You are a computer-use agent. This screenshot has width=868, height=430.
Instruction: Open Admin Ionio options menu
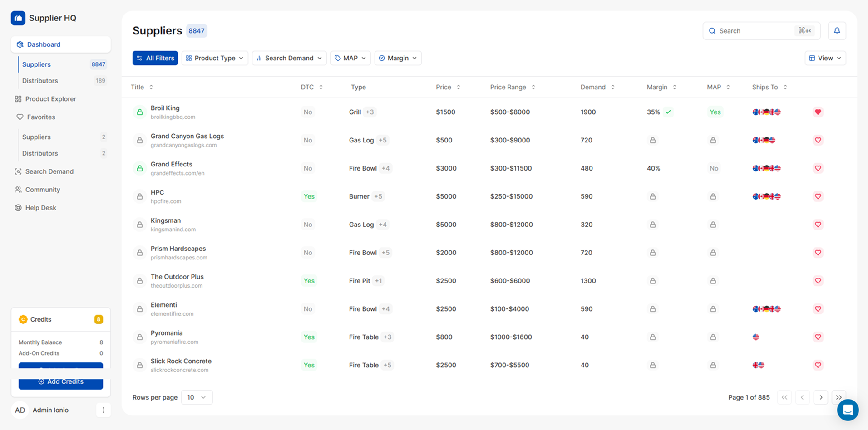104,410
